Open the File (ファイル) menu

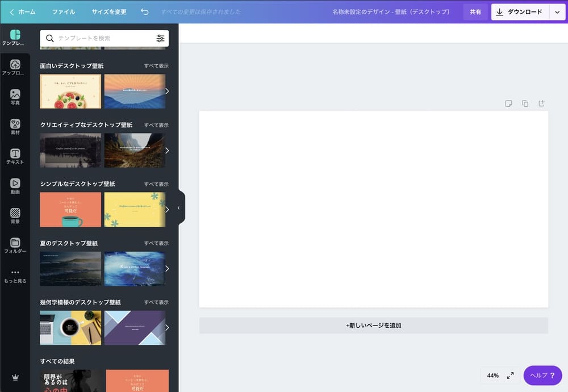tap(64, 12)
